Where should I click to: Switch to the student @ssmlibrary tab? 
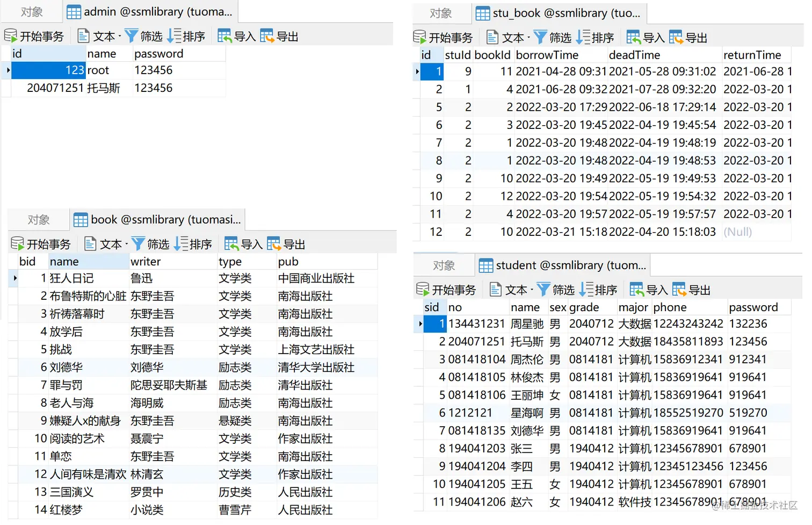pos(563,265)
